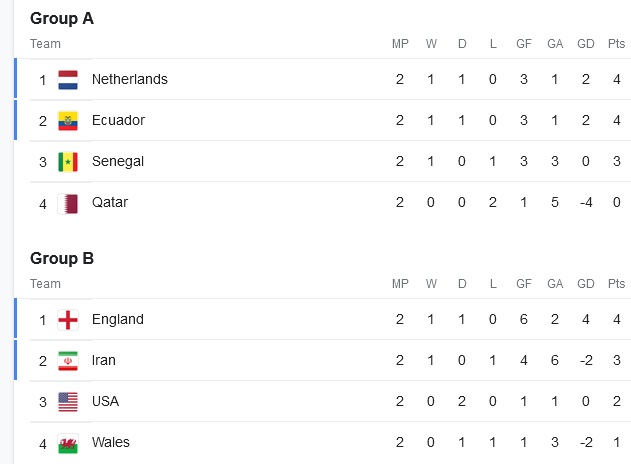Click the USA flag icon

click(68, 401)
